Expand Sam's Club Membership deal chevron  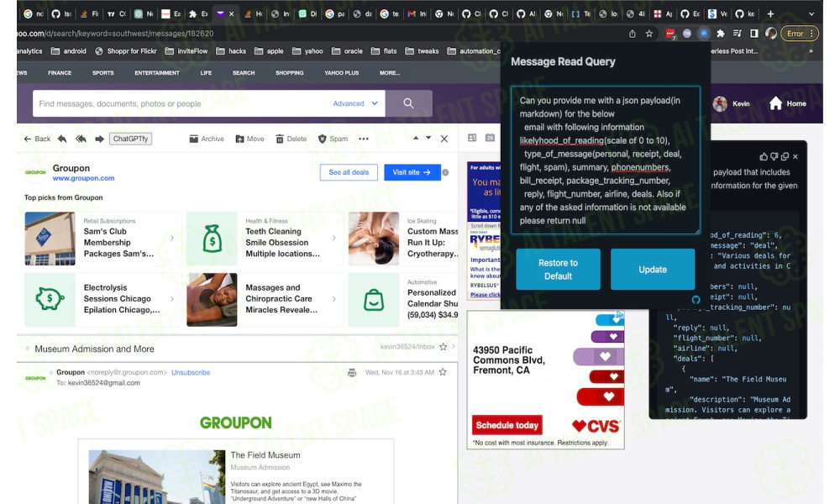(x=172, y=238)
